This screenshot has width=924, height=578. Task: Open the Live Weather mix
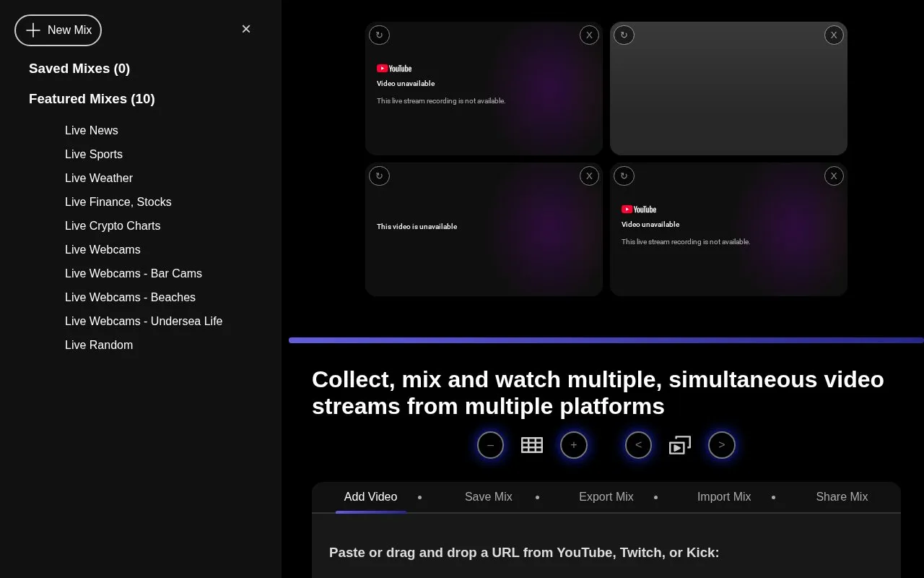point(99,178)
